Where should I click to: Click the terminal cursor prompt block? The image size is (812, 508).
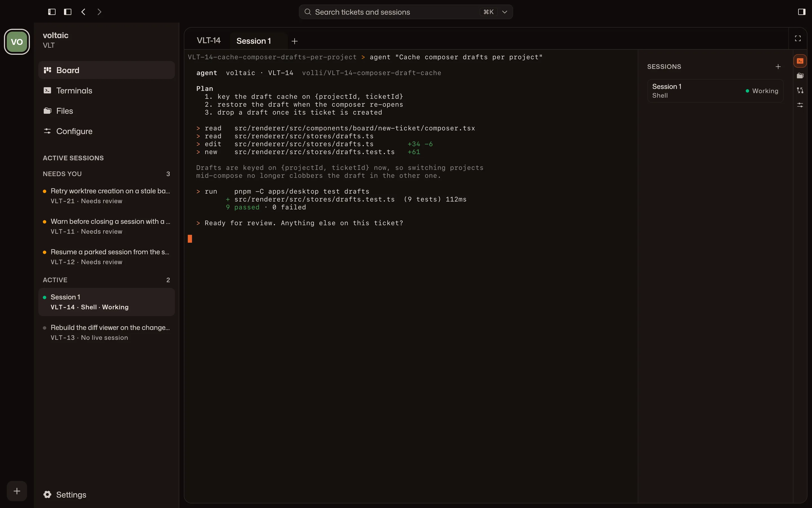[x=189, y=238]
